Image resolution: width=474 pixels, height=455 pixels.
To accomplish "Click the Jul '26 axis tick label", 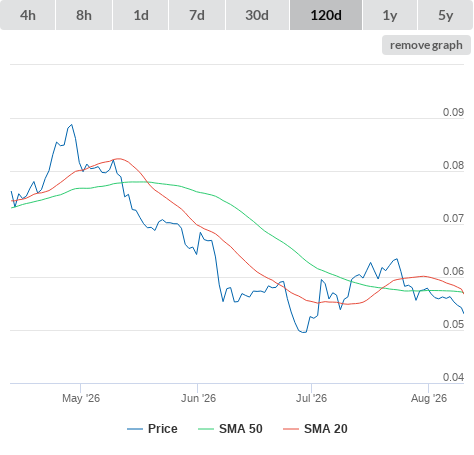I will tap(311, 398).
